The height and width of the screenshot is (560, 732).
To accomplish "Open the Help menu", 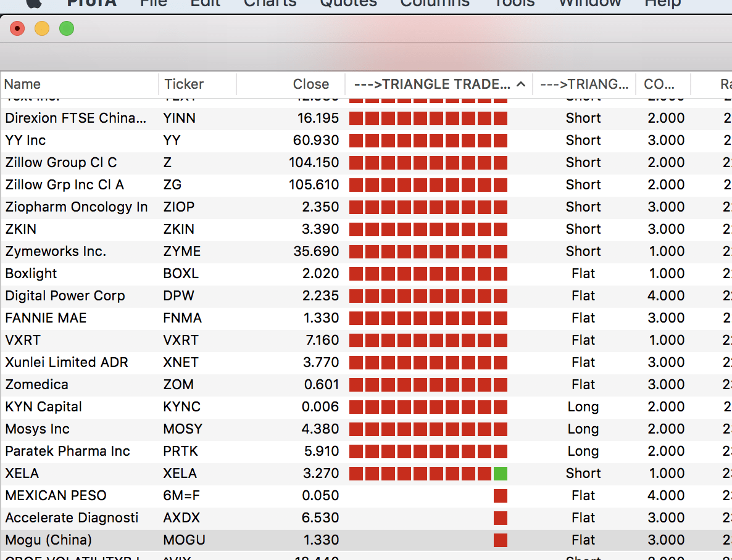I will (662, 3).
